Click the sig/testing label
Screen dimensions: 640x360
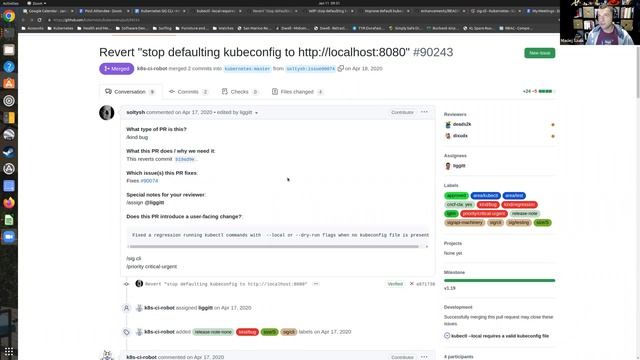[519, 222]
